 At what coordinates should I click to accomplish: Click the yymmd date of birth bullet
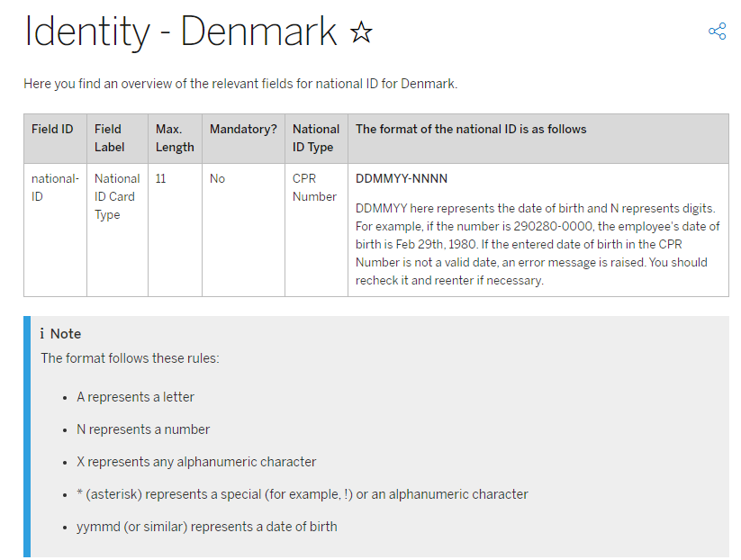pyautogui.click(x=207, y=527)
